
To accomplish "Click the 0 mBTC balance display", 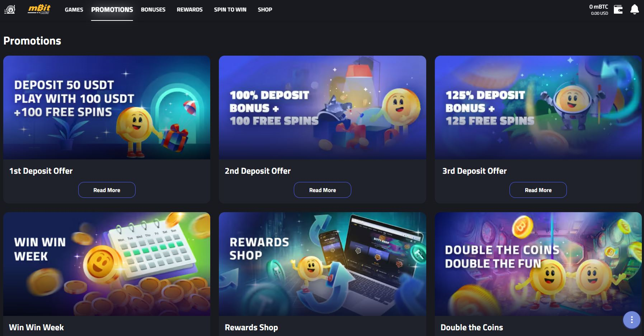I will (599, 10).
